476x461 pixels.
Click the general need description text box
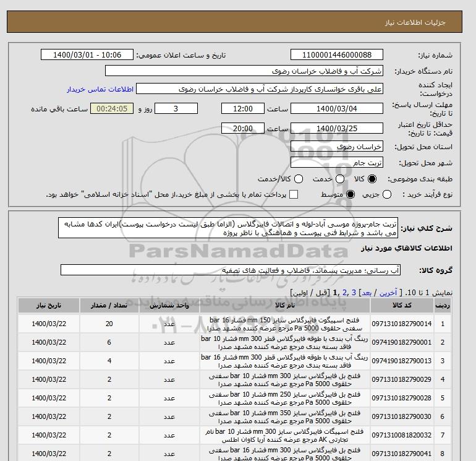[227, 228]
